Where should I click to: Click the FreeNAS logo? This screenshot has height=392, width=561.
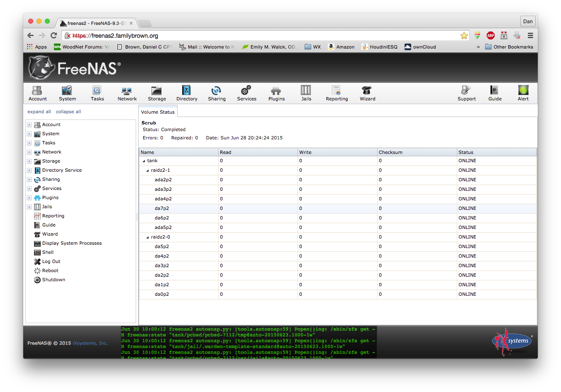[75, 68]
